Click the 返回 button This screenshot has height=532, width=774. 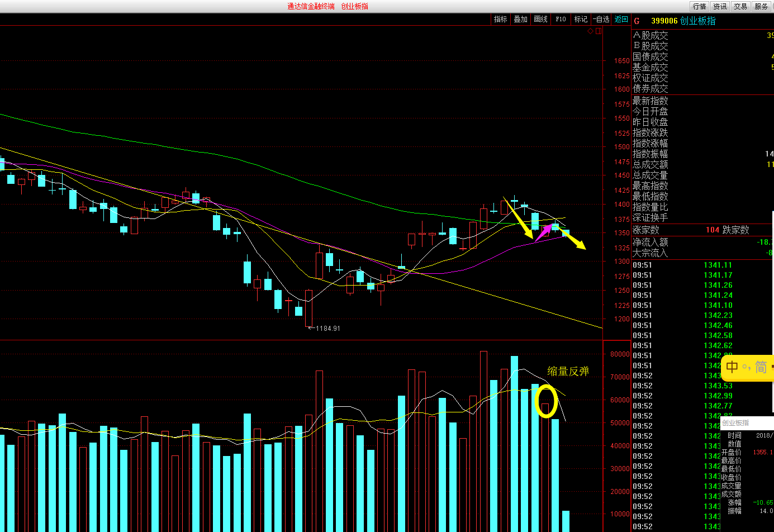(621, 19)
